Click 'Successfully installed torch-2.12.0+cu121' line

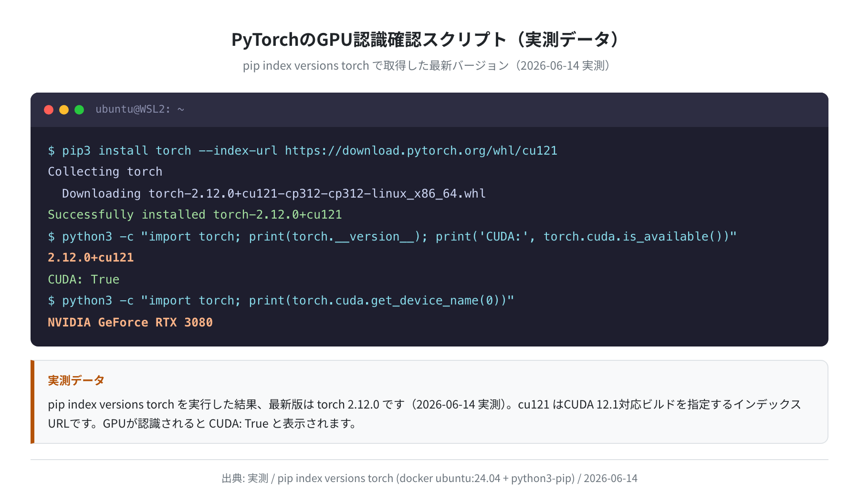[x=195, y=215]
